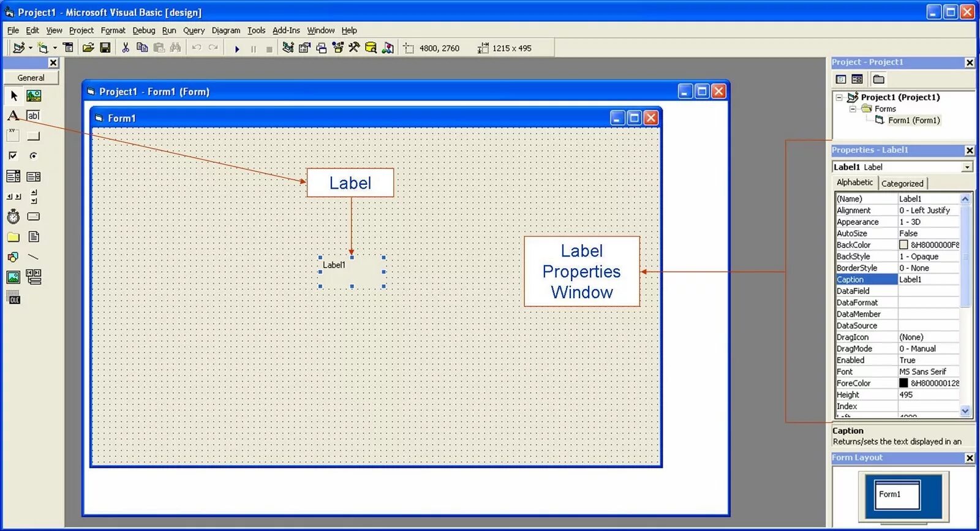Screen dimensions: 980x531
Task: Open dropdown arrow beside Add Project icon
Action: click(30, 48)
